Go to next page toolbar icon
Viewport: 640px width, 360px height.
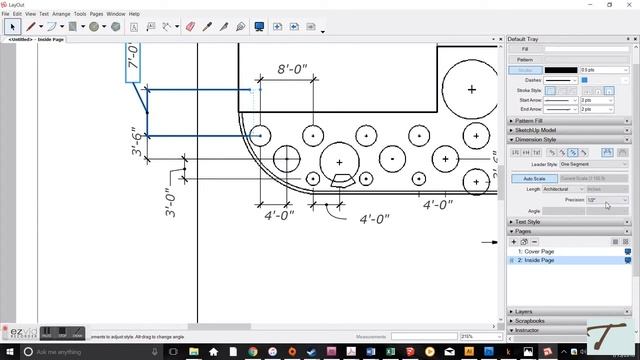point(311,27)
